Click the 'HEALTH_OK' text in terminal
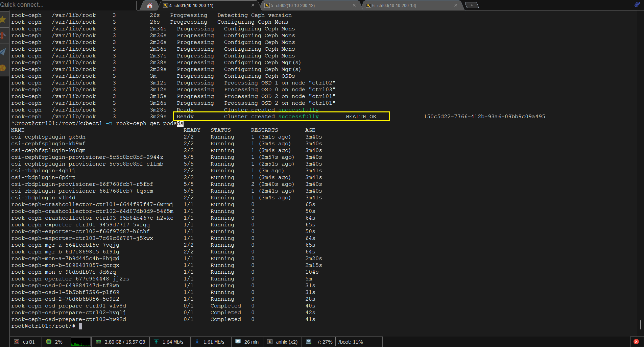The image size is (644, 347). [361, 117]
